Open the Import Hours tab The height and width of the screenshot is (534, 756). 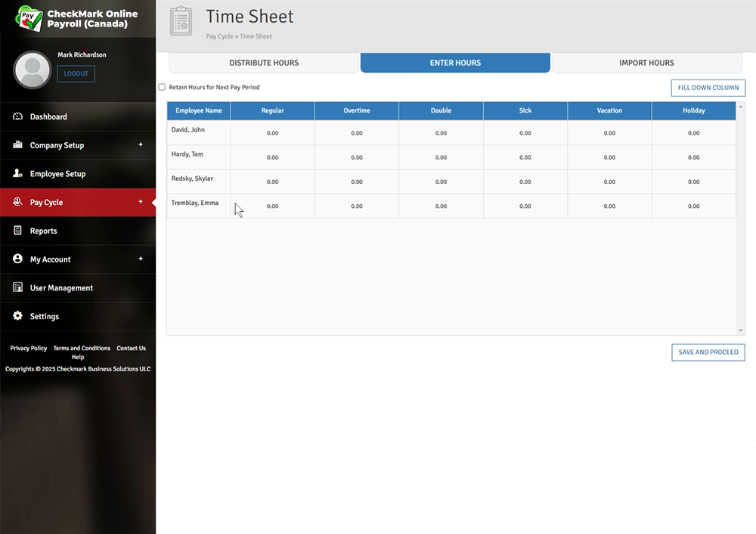tap(646, 63)
